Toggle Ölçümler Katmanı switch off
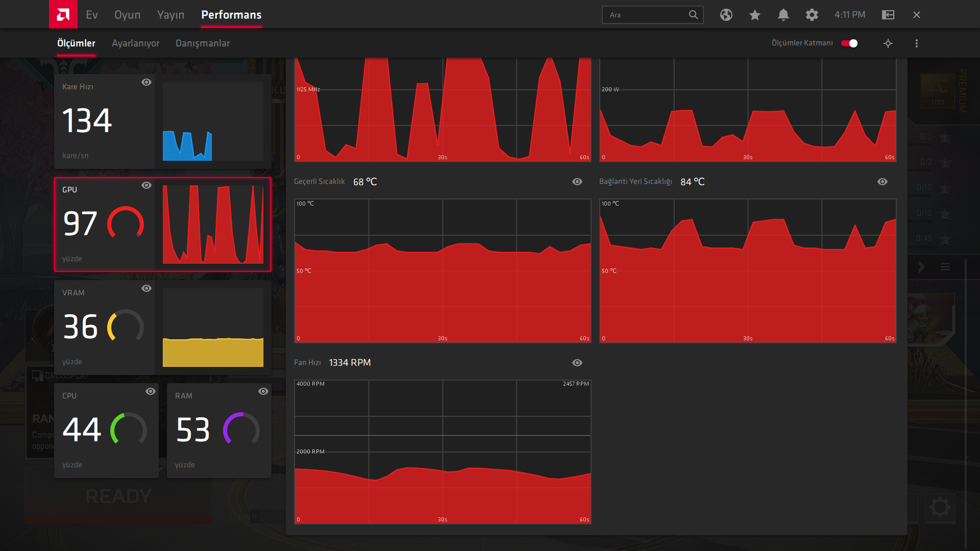The height and width of the screenshot is (551, 980). tap(849, 43)
